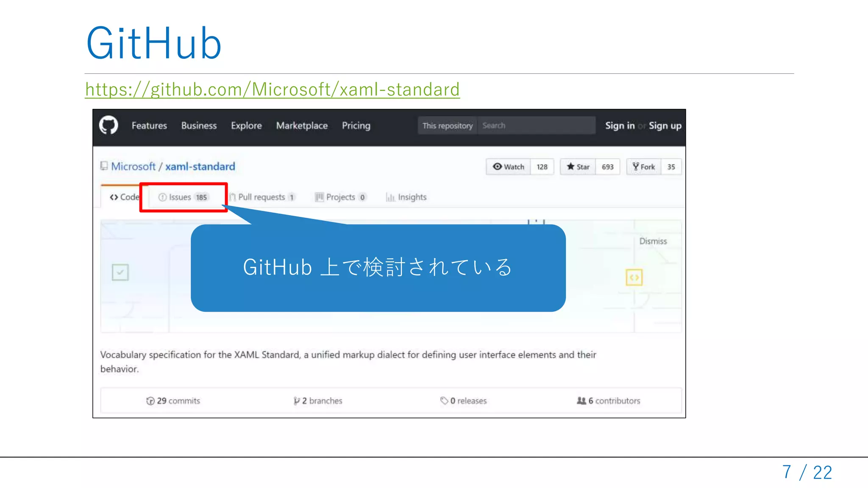Click the eye icon on Watch

coord(497,166)
